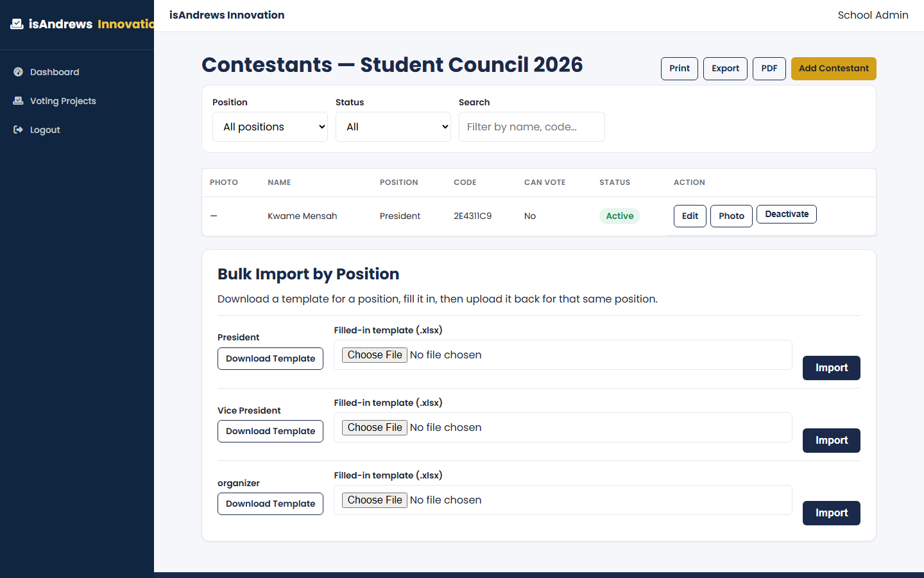Click the isAndrews Innovation header title
The width and height of the screenshot is (924, 578).
click(227, 15)
